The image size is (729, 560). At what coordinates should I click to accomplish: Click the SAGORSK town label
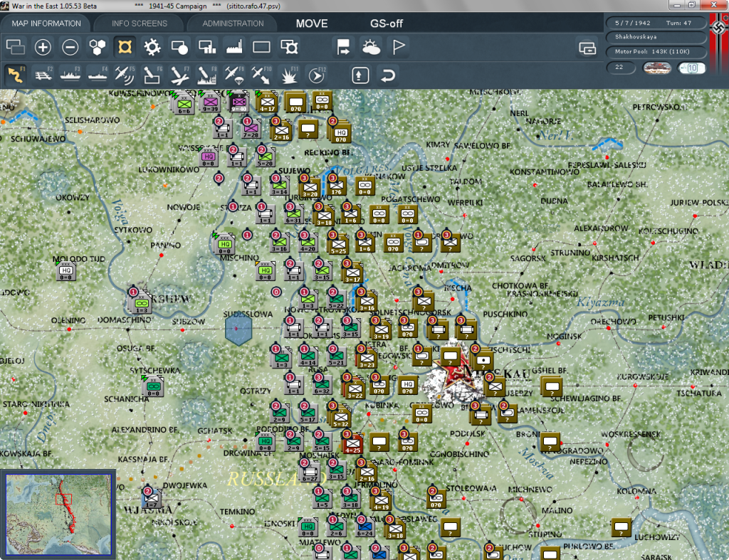tap(528, 258)
